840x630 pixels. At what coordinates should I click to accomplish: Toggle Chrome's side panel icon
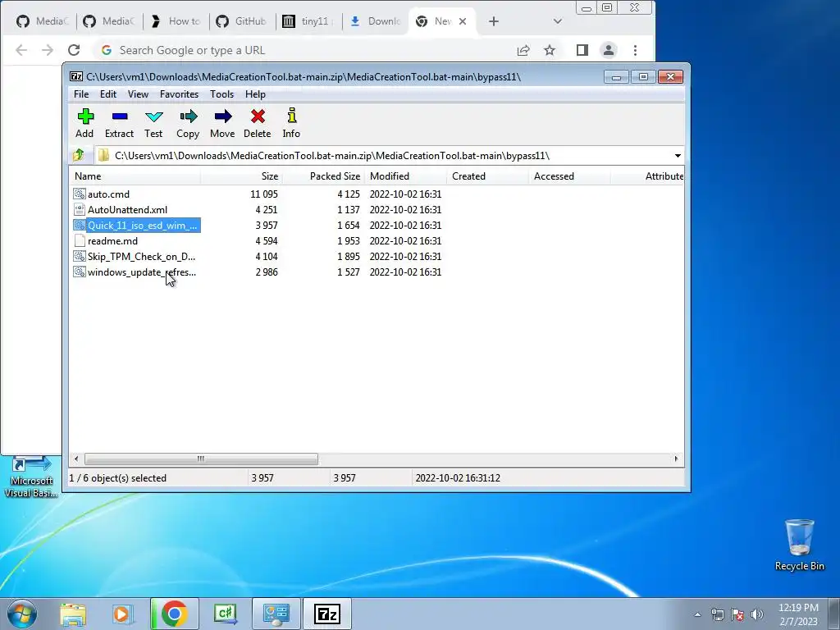[x=582, y=50]
